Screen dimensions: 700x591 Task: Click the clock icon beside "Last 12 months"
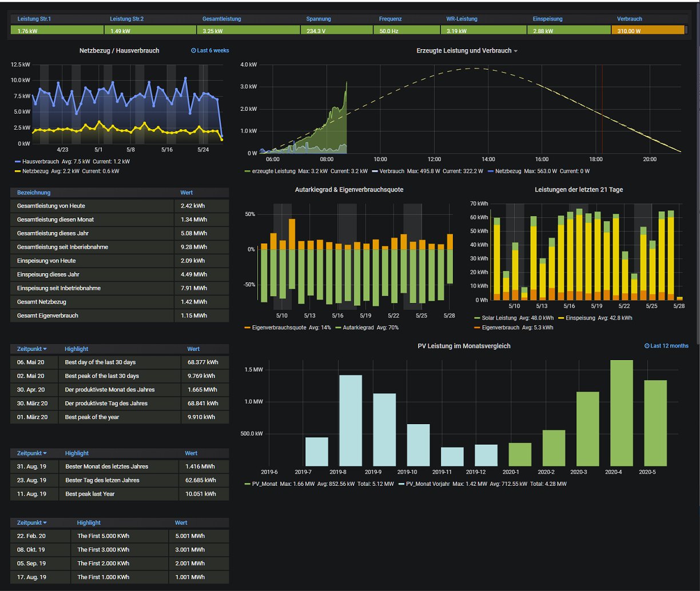coord(647,346)
